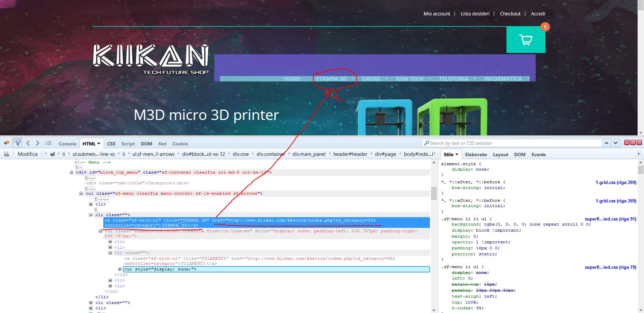Select the div#page breadcrumb

(x=385, y=154)
